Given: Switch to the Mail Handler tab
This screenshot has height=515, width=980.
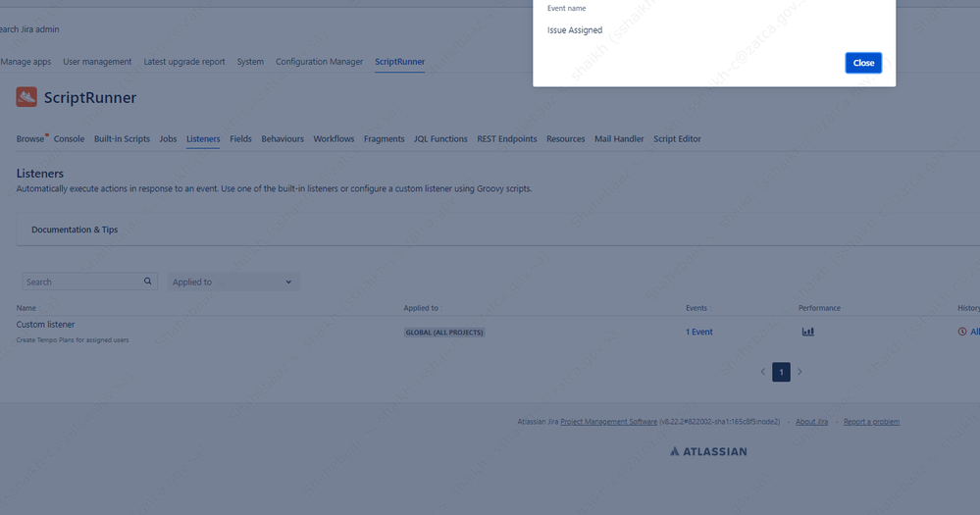Looking at the screenshot, I should click(619, 138).
